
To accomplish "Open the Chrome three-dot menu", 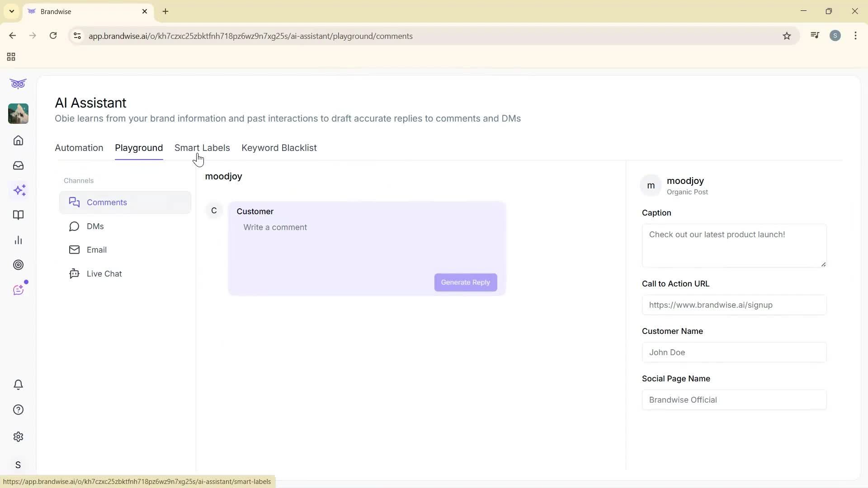I will pyautogui.click(x=855, y=36).
